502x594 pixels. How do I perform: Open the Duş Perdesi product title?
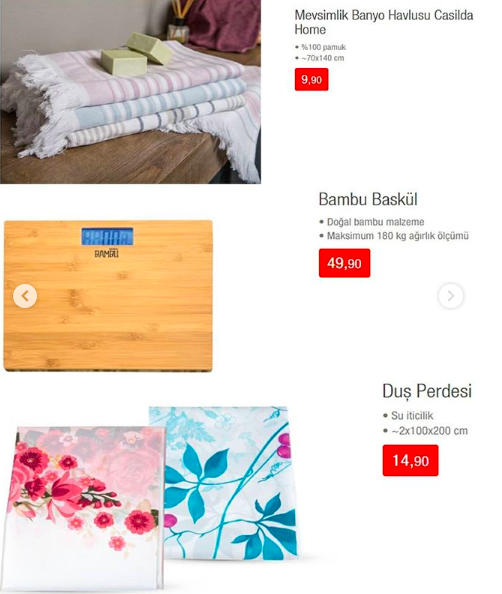[x=427, y=391]
